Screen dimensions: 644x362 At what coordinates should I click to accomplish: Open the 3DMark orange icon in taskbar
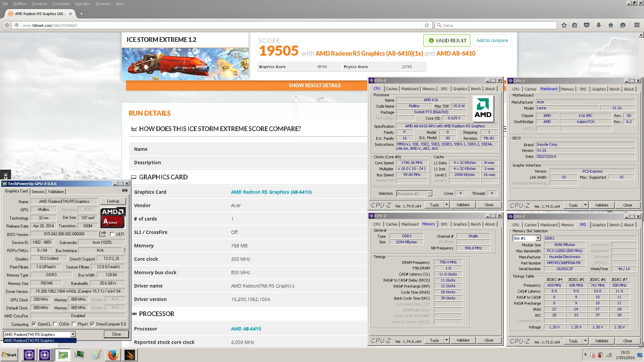130,355
